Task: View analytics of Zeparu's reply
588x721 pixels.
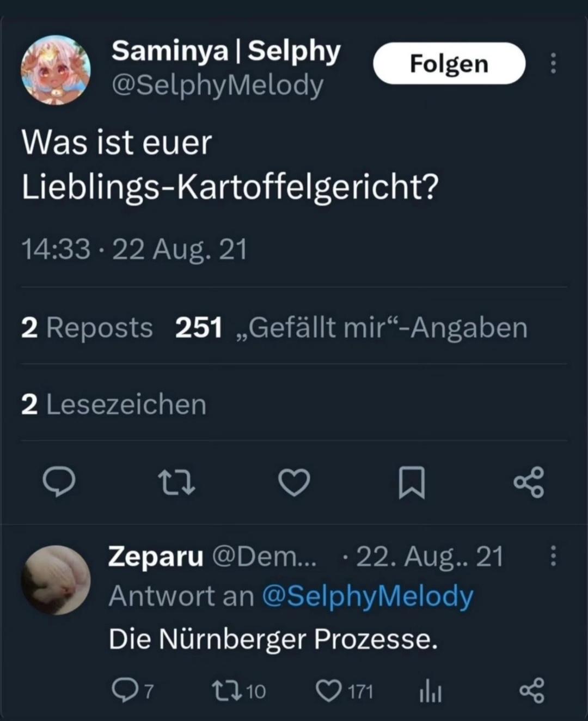Action: coord(430,692)
